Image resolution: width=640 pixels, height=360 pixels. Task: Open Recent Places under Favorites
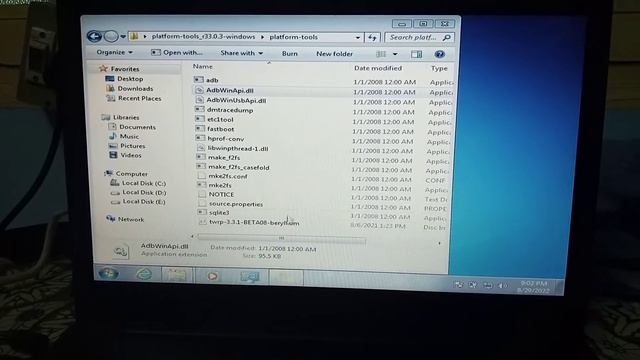point(134,98)
